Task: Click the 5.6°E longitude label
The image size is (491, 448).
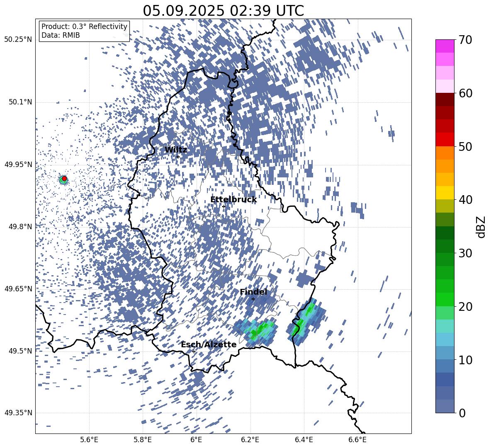Action: pos(89,440)
